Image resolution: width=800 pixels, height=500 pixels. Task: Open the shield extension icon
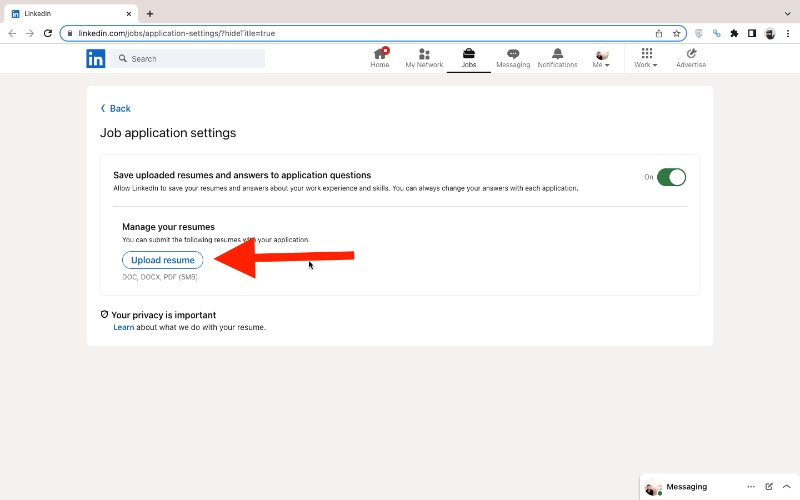click(x=699, y=33)
